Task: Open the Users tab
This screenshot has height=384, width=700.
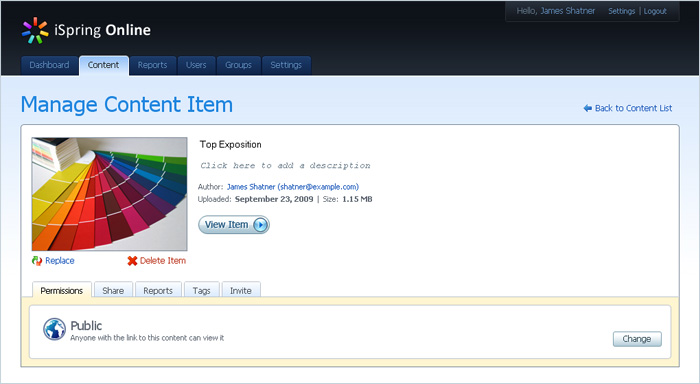Action: [x=196, y=65]
